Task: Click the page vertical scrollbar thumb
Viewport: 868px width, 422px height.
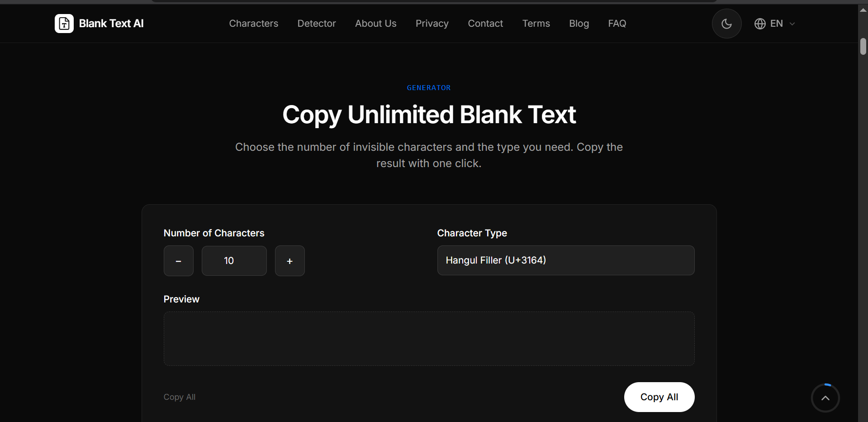Action: tap(863, 47)
